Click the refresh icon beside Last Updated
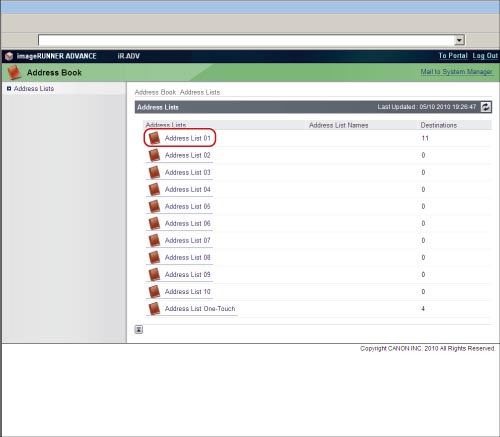 (x=486, y=107)
